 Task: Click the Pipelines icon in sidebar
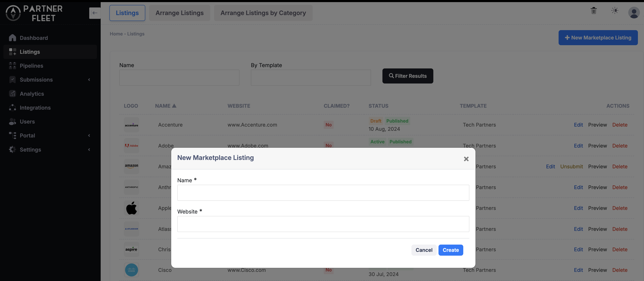click(x=13, y=66)
